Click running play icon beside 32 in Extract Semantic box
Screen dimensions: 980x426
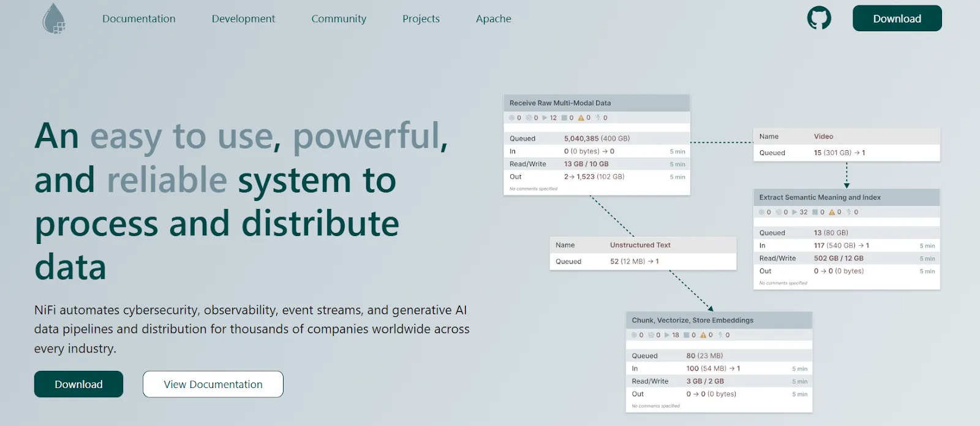(x=794, y=212)
